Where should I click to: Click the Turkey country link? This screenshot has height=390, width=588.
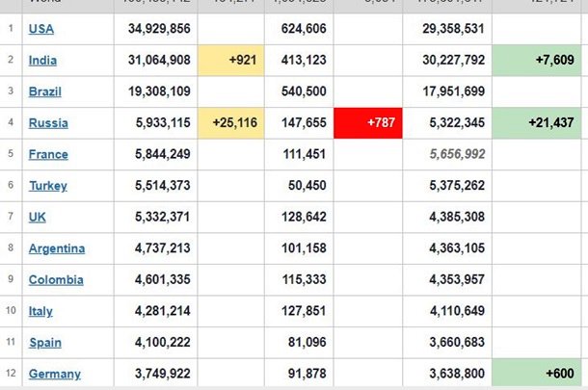pos(48,186)
